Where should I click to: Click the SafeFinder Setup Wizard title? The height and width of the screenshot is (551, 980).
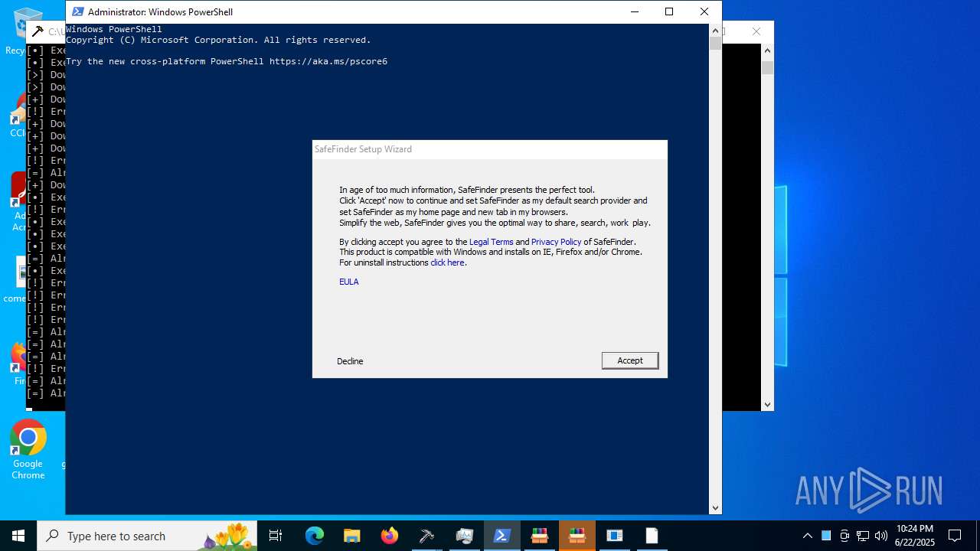tap(363, 149)
